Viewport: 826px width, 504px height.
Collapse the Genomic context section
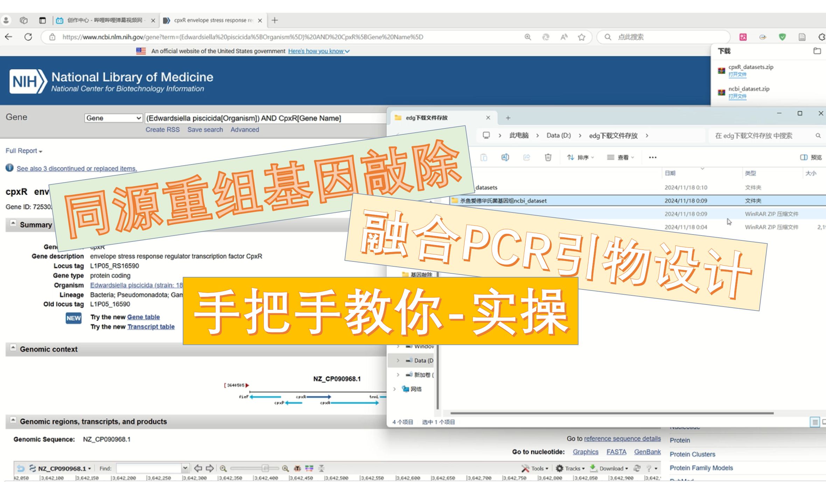13,348
